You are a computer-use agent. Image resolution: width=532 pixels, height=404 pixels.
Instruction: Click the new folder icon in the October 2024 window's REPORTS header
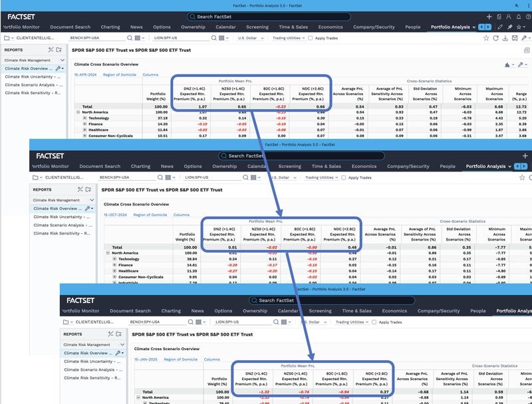coord(88,189)
